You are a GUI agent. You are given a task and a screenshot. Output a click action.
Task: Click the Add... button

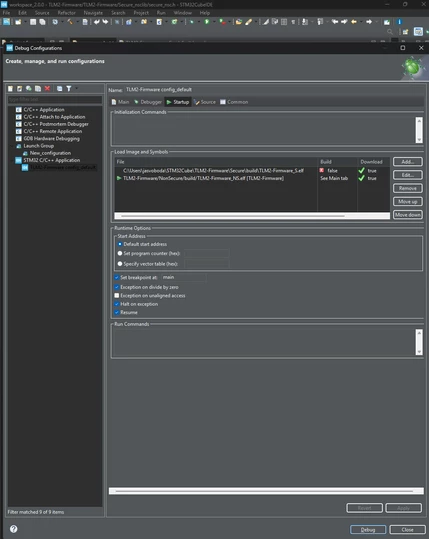408,162
